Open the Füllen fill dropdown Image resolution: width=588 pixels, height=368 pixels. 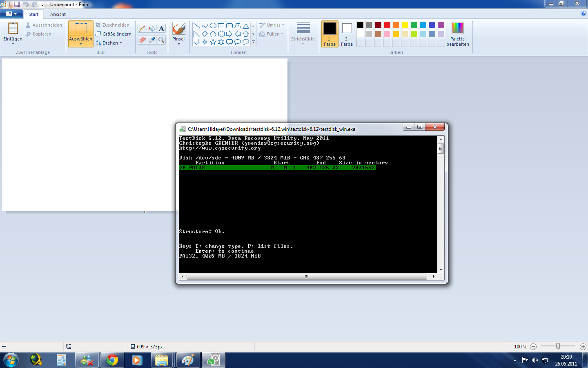[272, 34]
